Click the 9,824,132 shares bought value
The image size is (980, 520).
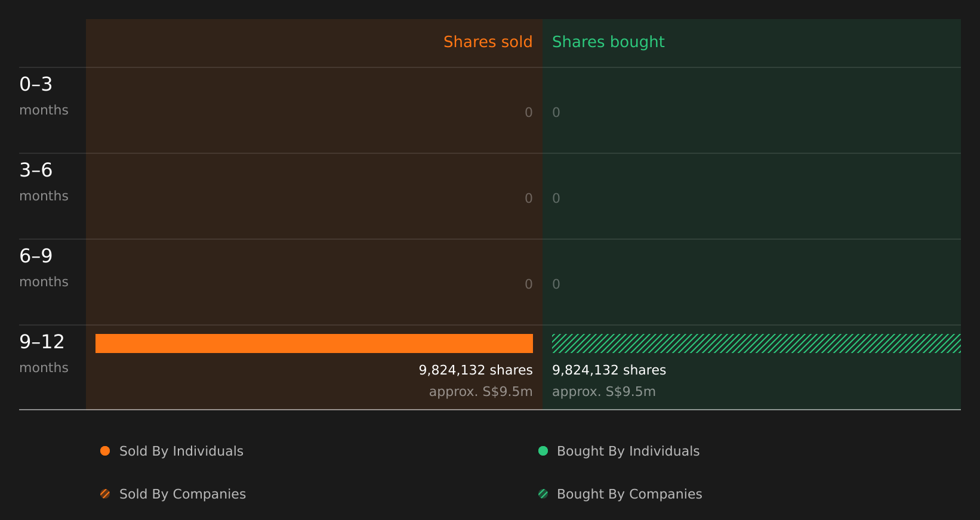pos(609,370)
